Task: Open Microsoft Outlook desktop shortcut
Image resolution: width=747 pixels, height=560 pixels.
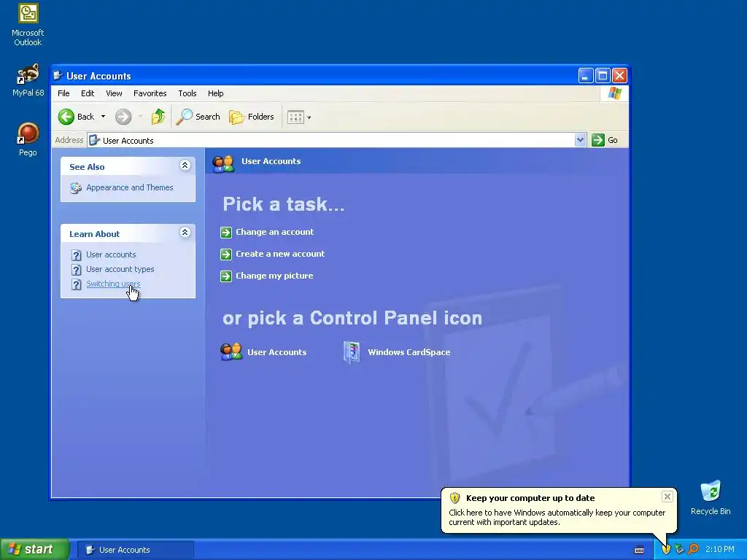Action: pyautogui.click(x=28, y=24)
